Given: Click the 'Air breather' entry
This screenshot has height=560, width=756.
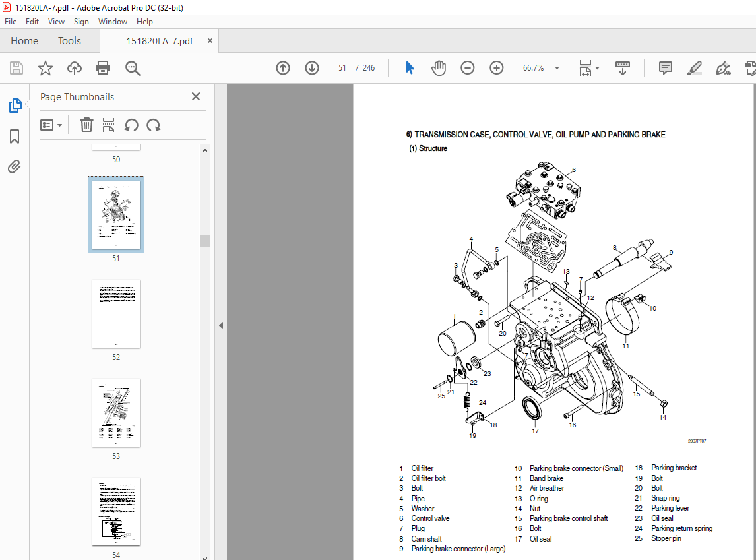Looking at the screenshot, I should coord(547,488).
